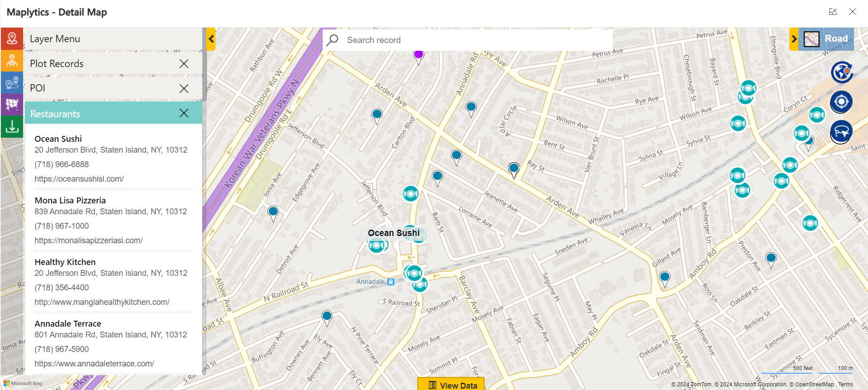Select the Road map style thumbnail

pyautogui.click(x=812, y=39)
